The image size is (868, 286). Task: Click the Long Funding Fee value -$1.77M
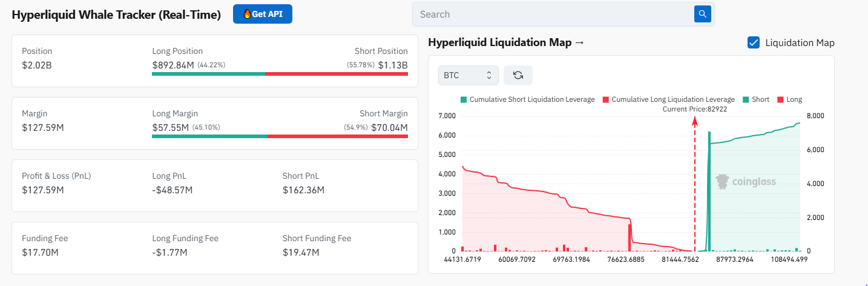(169, 252)
